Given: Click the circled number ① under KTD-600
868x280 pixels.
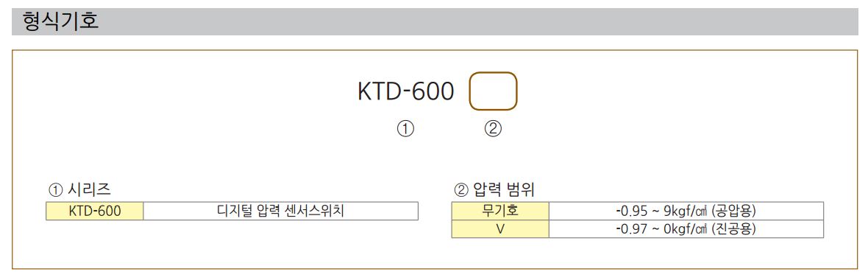Looking at the screenshot, I should pos(406,129).
